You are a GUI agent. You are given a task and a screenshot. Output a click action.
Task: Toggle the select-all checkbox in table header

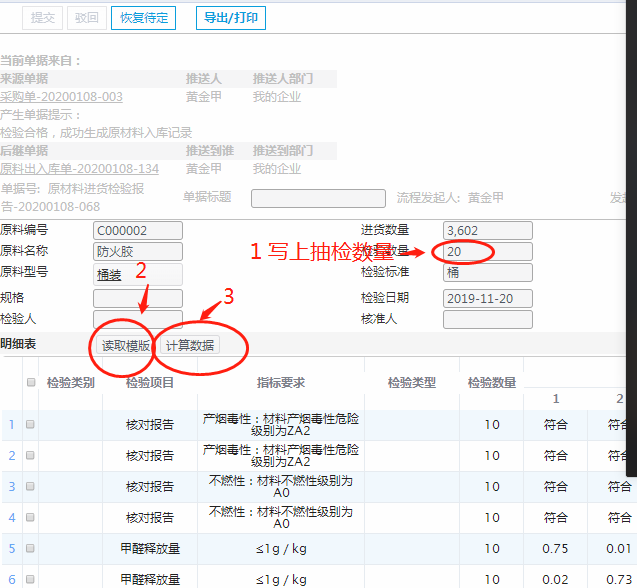coord(31,383)
